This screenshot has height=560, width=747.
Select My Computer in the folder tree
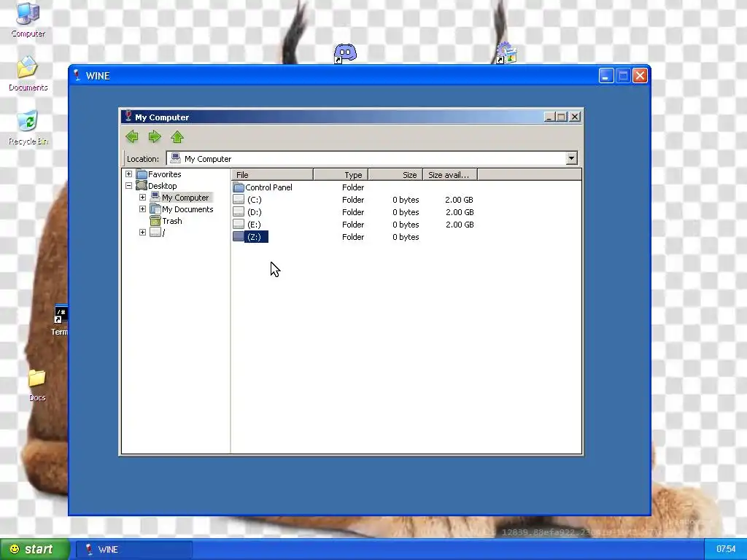tap(185, 198)
